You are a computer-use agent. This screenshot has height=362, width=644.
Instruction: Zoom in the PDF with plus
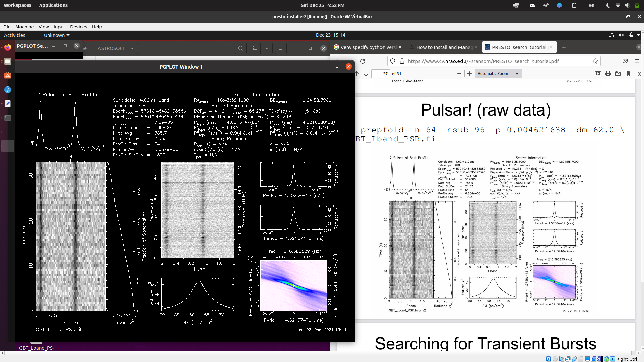click(469, 74)
